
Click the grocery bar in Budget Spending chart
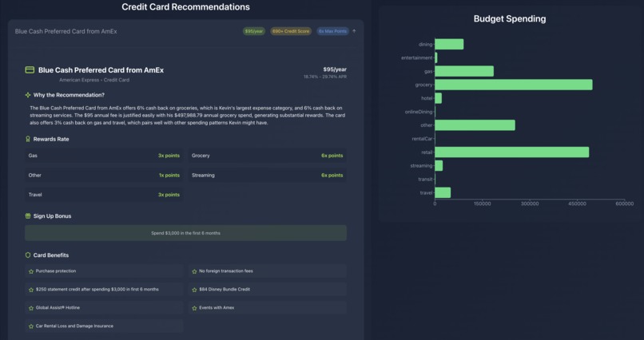tap(514, 85)
